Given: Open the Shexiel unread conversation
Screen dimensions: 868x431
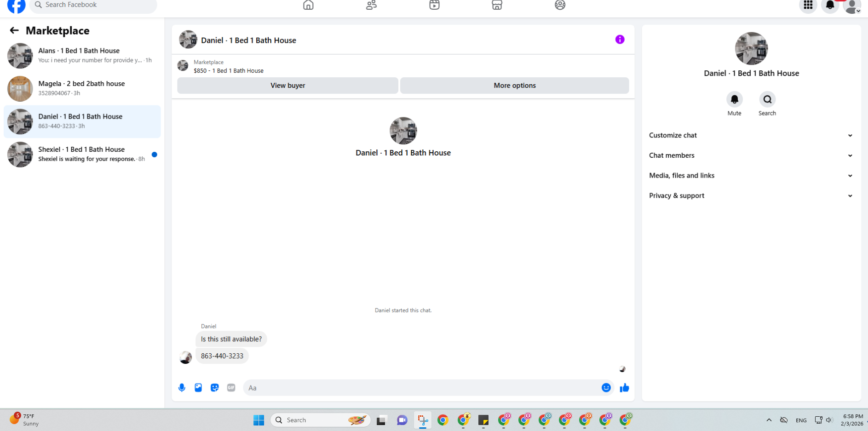Looking at the screenshot, I should [x=82, y=154].
